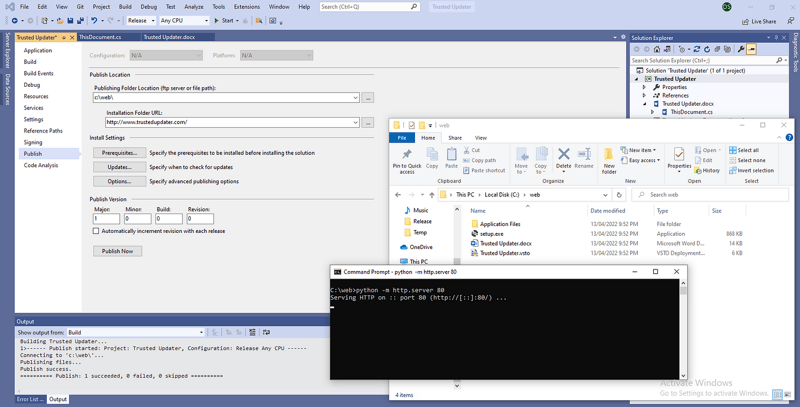
Task: Click the highlighted Preview Selected Items icon
Action: tap(751, 49)
